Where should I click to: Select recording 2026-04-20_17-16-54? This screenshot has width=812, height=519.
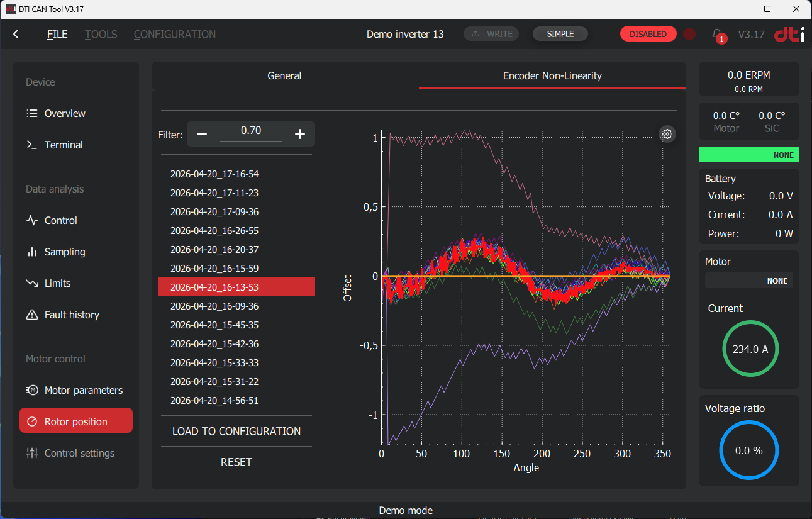pos(236,174)
